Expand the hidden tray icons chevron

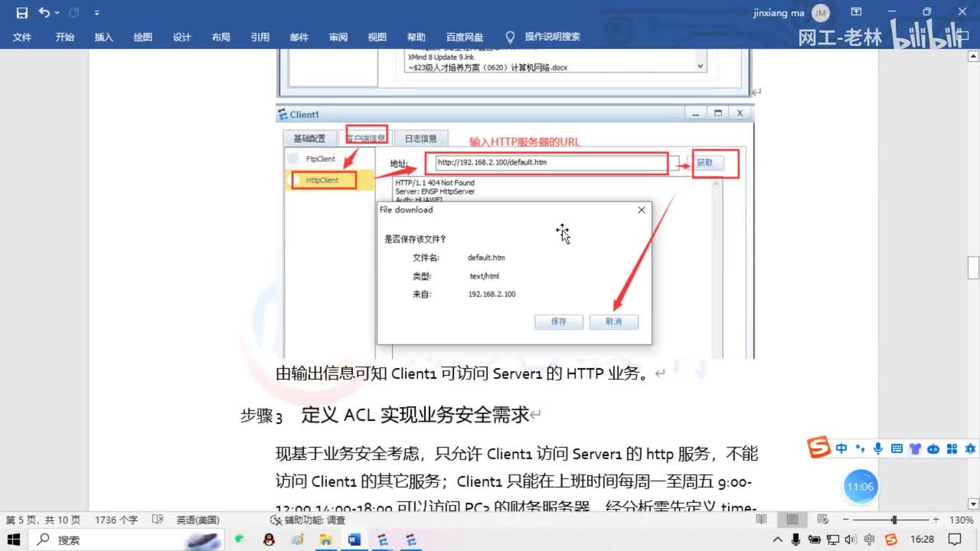point(779,540)
